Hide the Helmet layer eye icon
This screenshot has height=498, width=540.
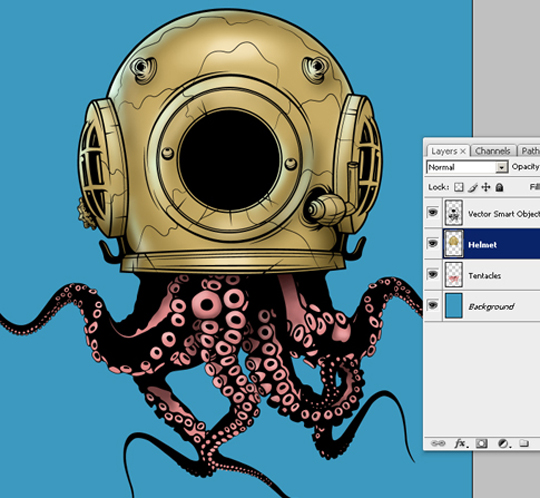[x=433, y=243]
